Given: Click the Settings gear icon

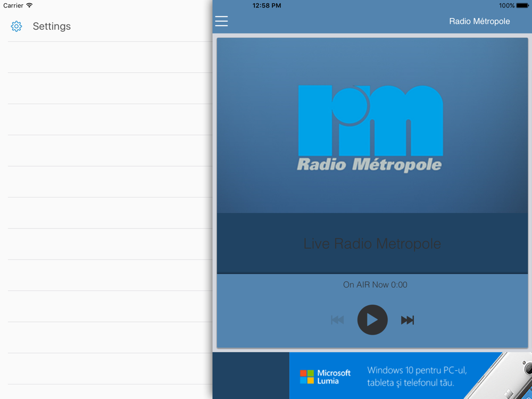Looking at the screenshot, I should point(16,26).
